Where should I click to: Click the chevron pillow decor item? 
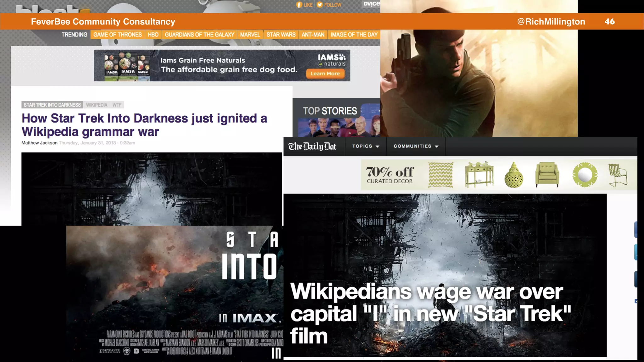(x=441, y=174)
